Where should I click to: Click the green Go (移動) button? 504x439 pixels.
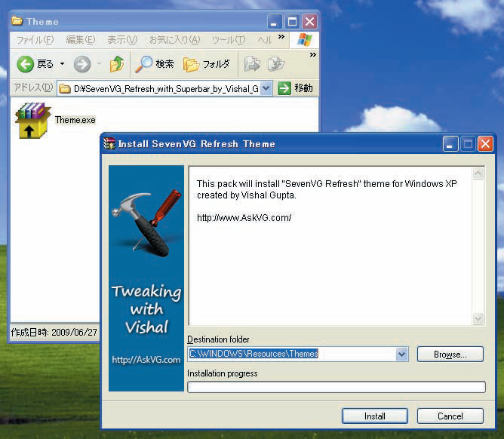point(295,88)
